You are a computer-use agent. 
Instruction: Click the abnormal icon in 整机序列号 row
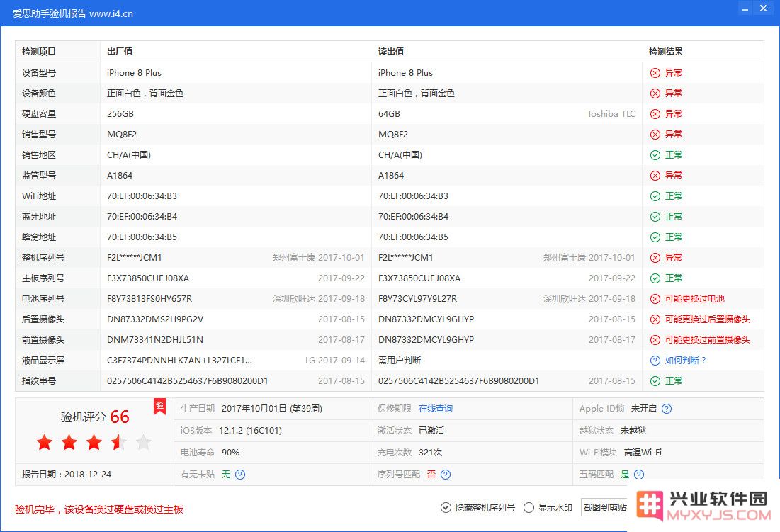click(655, 258)
